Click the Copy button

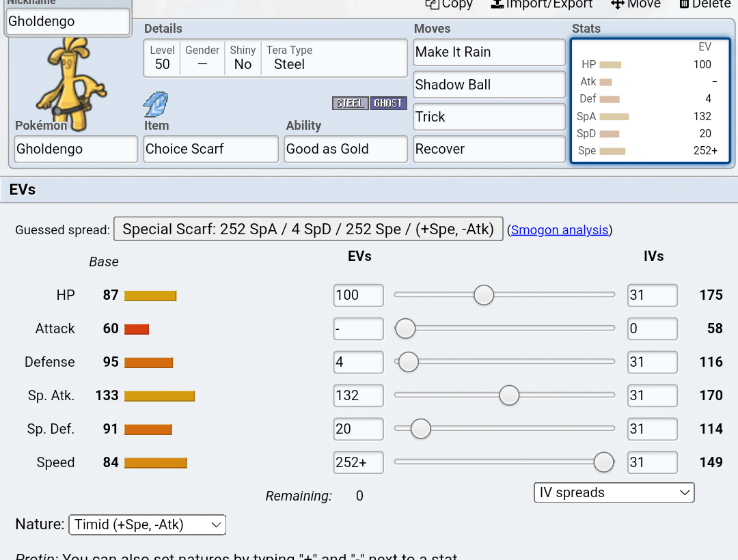point(449,4)
